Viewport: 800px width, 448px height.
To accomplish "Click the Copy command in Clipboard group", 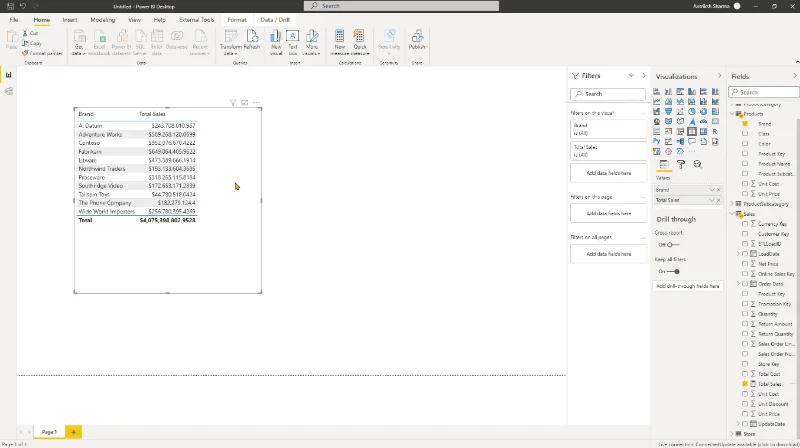I will (32, 43).
